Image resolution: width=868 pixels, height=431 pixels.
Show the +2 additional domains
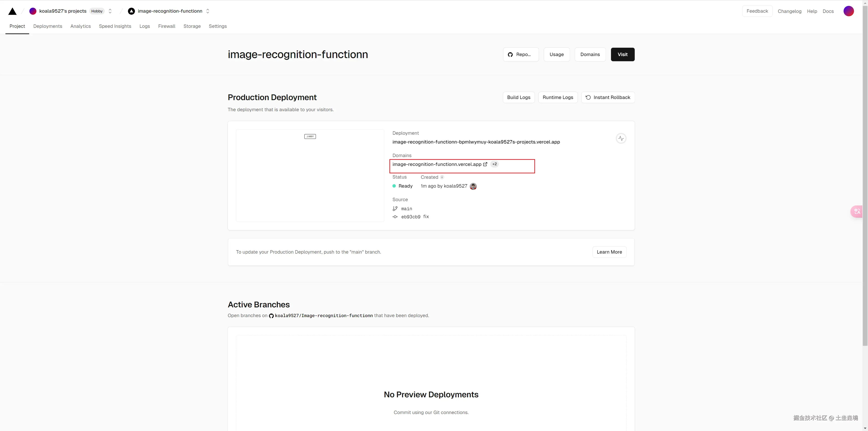tap(494, 165)
